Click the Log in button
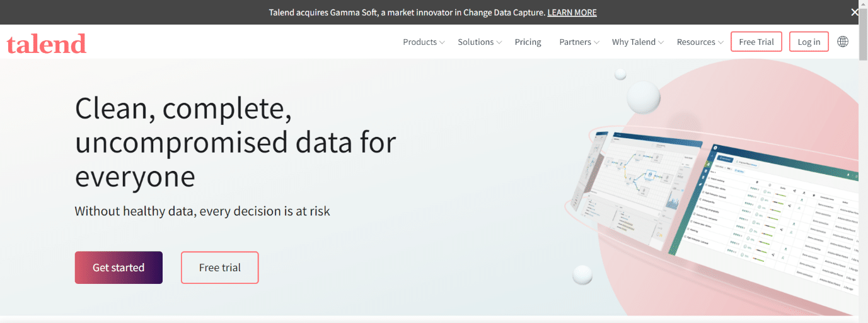Viewport: 868px width, 323px height. (x=809, y=42)
